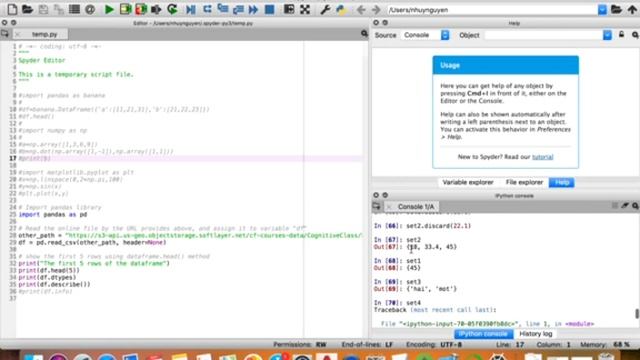Image resolution: width=640 pixels, height=360 pixels.
Task: Change to parent directory arrow
Action: pos(632,9)
